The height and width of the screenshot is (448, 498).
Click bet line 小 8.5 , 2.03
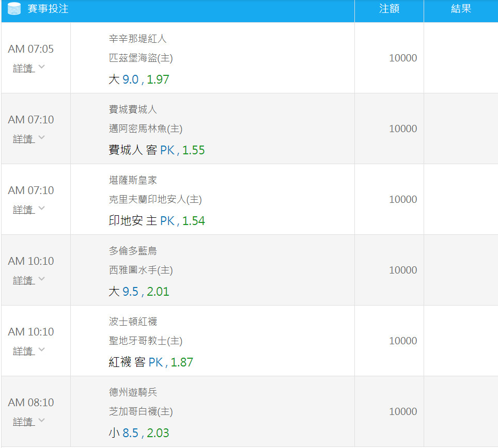click(x=139, y=433)
